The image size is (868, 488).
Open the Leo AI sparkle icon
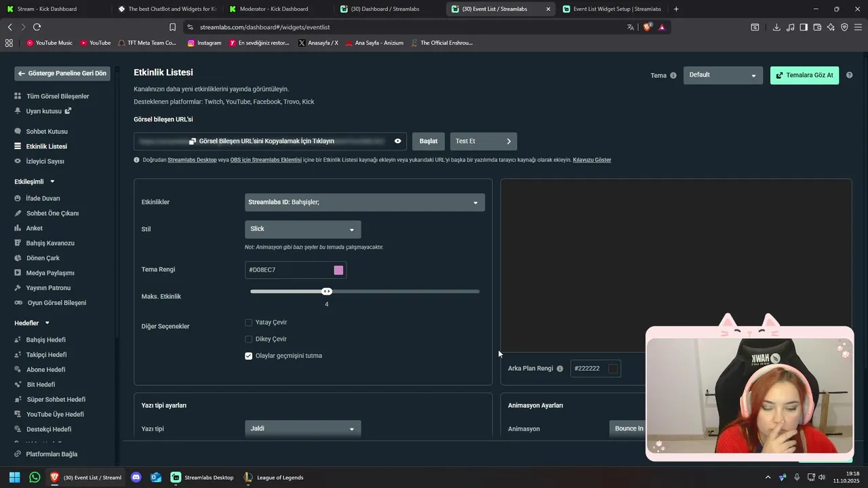click(831, 27)
